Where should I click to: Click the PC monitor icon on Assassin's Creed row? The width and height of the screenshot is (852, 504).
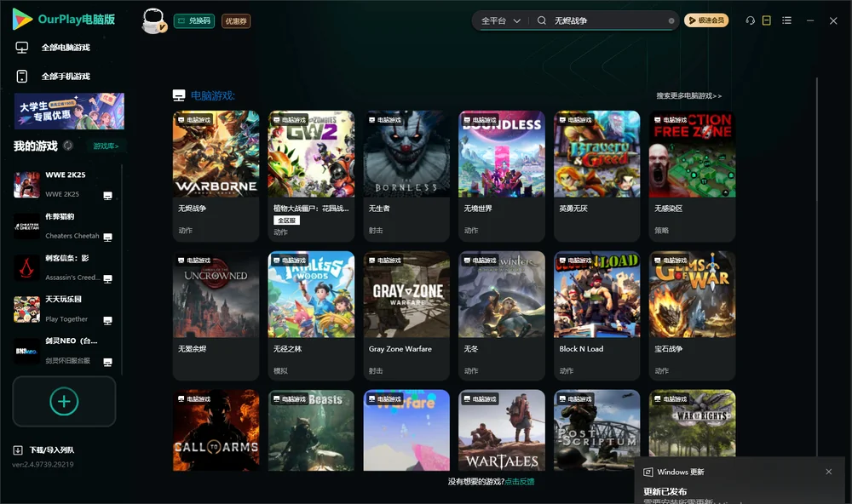click(107, 278)
